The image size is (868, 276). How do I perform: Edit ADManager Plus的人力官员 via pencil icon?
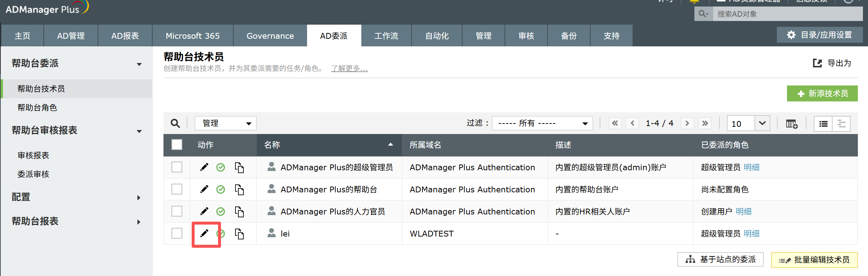(204, 211)
